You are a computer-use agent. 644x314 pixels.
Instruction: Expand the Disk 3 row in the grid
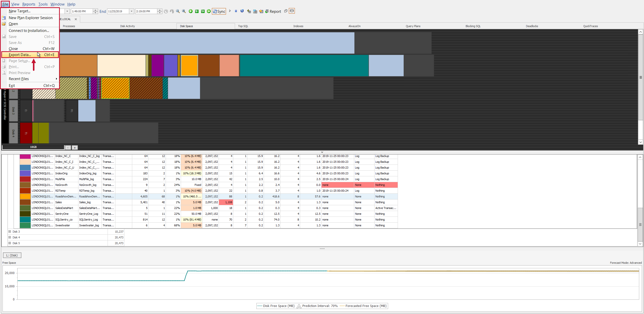click(x=10, y=231)
